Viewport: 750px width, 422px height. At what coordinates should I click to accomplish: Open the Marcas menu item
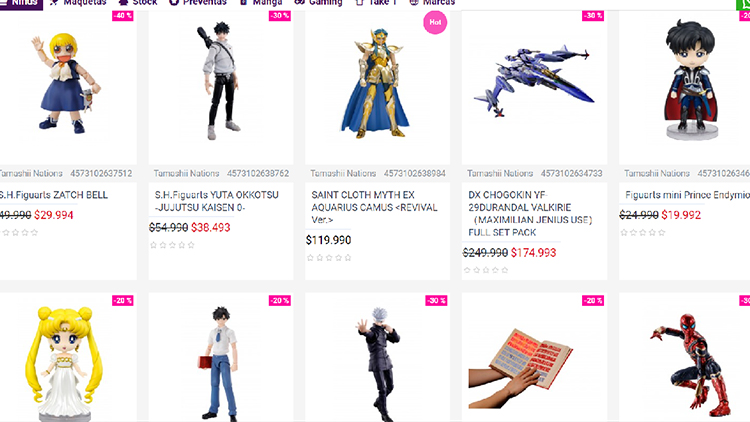(432, 2)
